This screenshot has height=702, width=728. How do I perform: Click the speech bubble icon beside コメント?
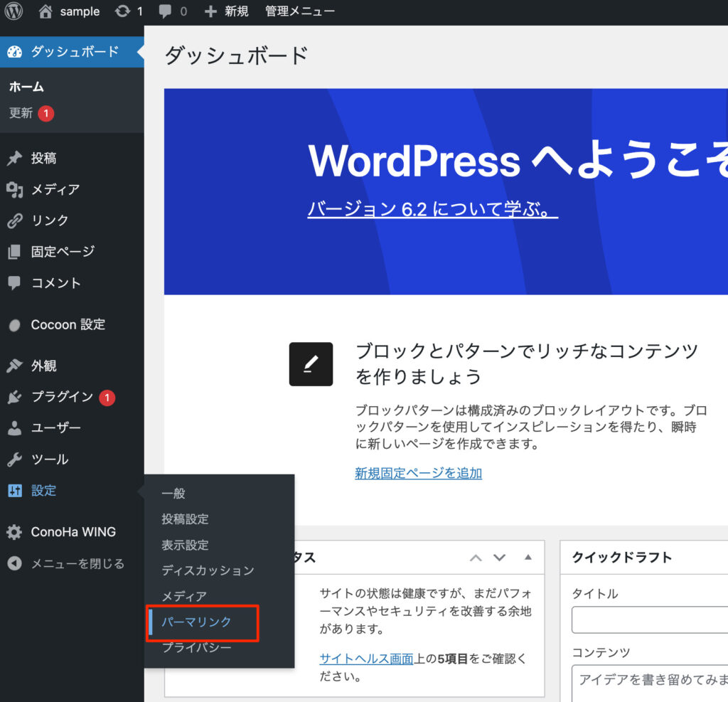(14, 283)
